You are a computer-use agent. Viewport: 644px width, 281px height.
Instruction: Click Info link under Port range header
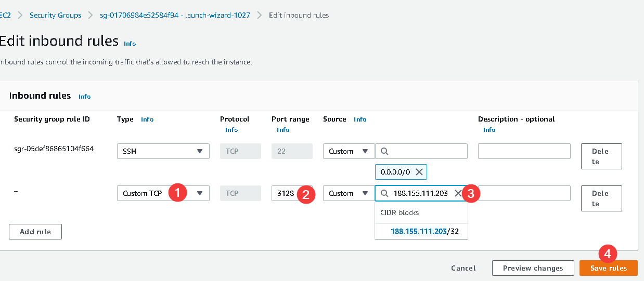(x=283, y=130)
